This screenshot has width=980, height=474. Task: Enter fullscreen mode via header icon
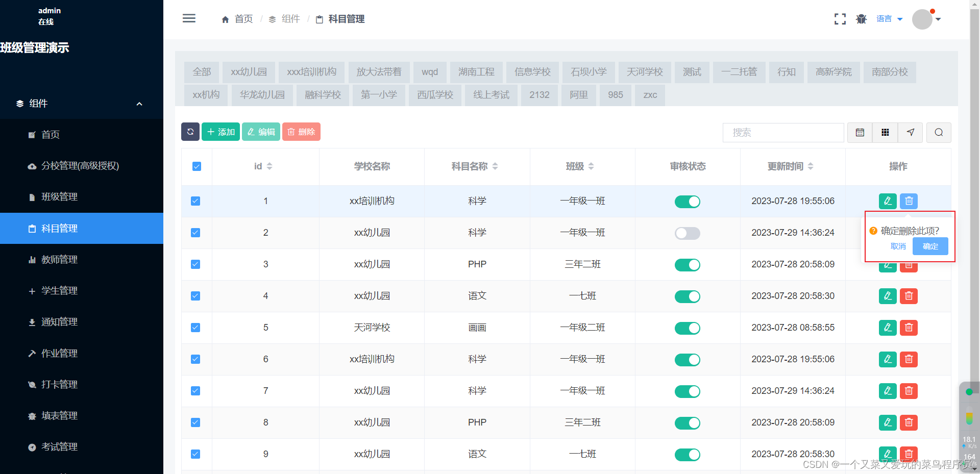(840, 19)
